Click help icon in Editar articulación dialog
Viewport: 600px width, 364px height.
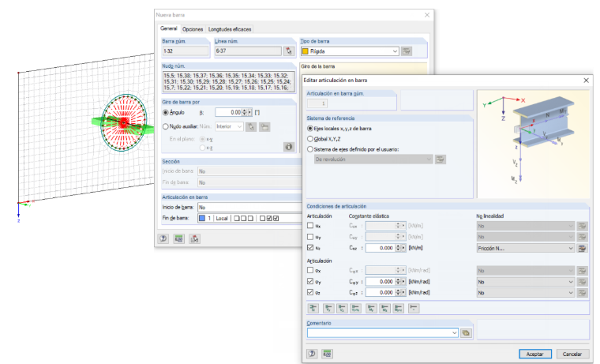312,354
